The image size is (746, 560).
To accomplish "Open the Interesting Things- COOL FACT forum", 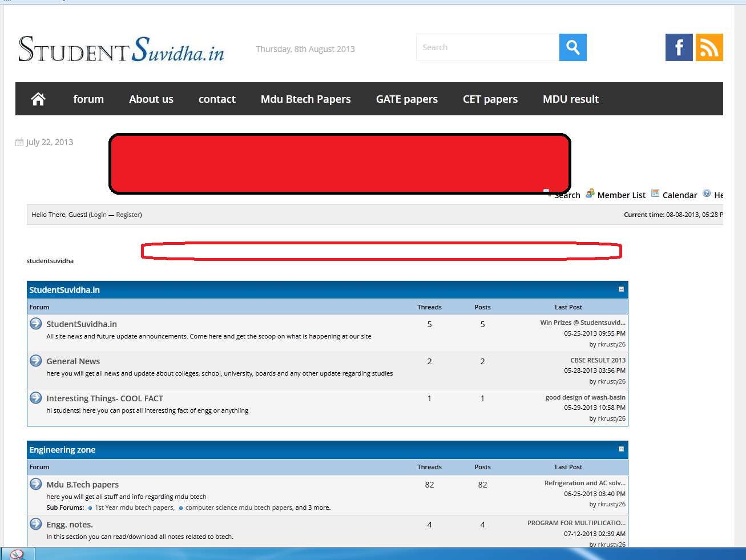I will click(104, 398).
